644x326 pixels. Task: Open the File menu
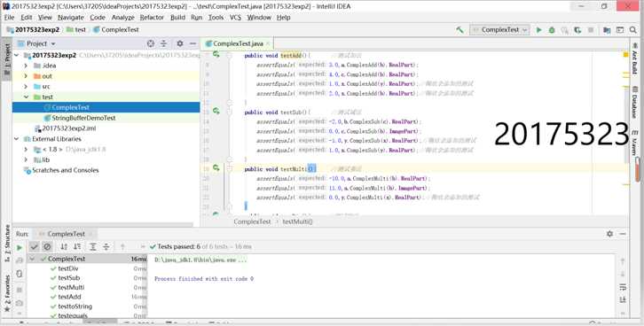(x=9, y=17)
